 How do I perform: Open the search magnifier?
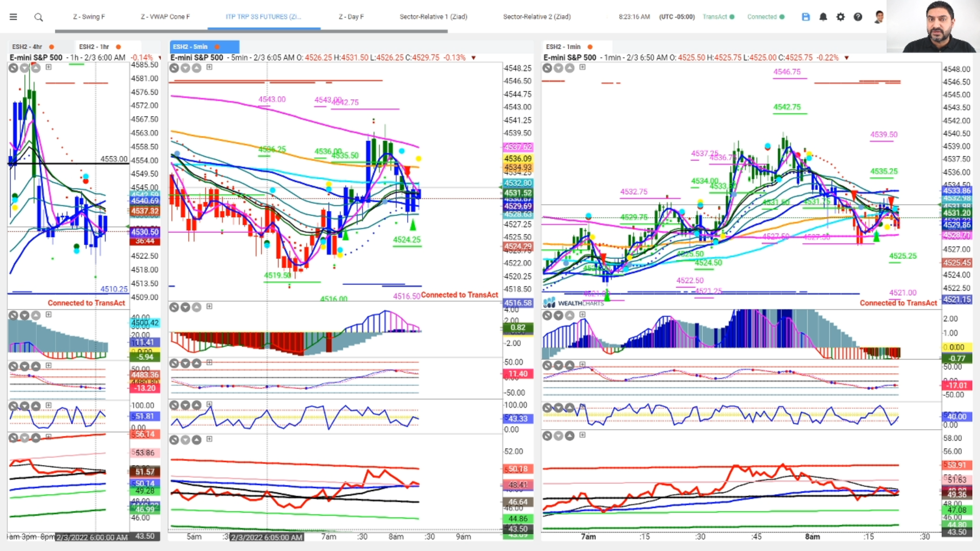[38, 17]
